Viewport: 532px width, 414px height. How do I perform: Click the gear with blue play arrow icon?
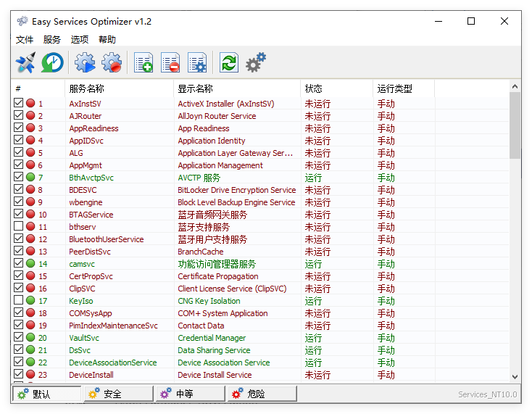click(85, 62)
